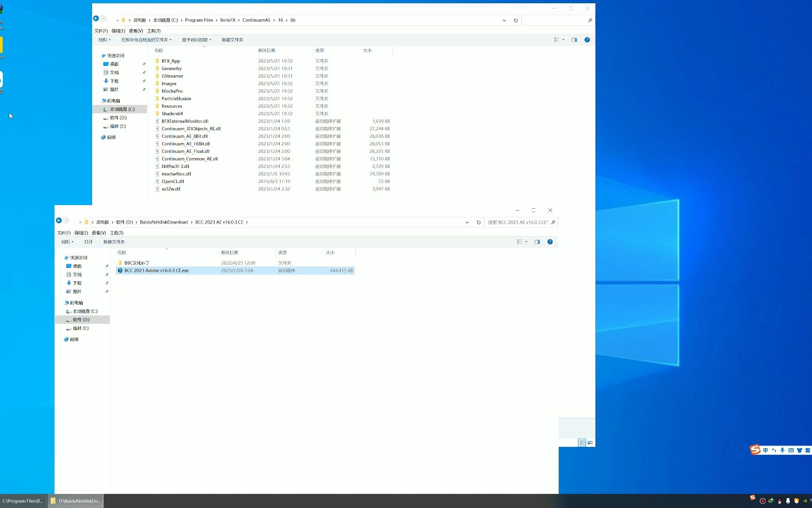
Task: Expand the 组织 dropdown in lib window
Action: coord(104,40)
